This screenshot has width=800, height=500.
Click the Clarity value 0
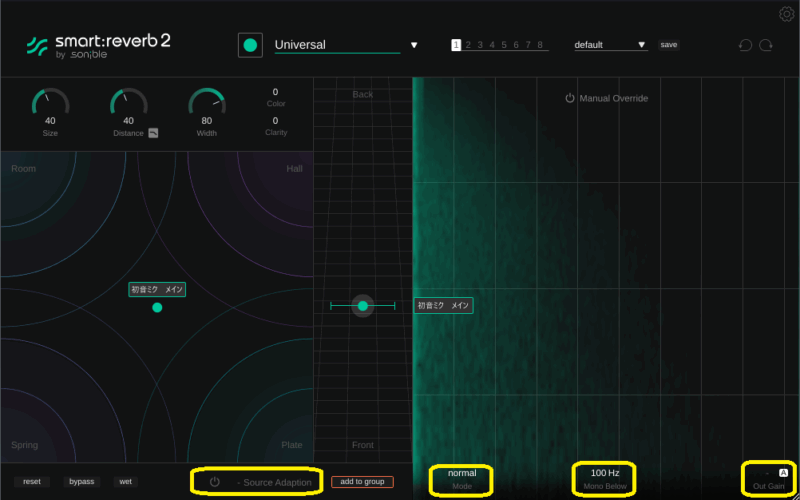point(276,121)
